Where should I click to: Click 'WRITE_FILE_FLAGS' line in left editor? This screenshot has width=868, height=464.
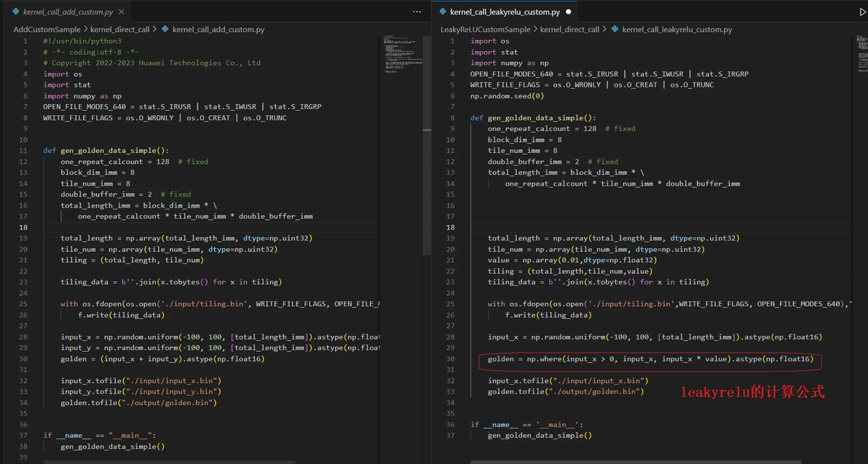pyautogui.click(x=165, y=117)
